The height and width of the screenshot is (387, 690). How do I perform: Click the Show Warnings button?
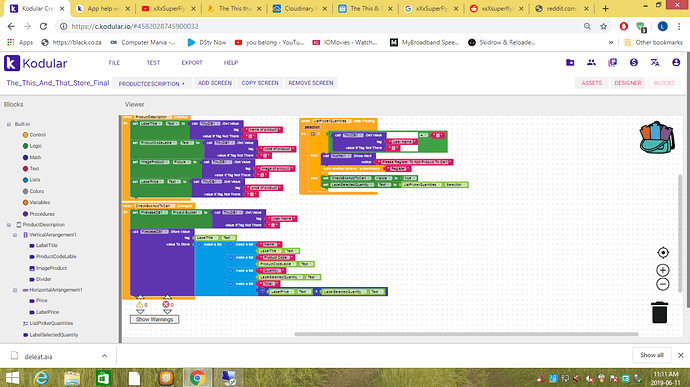click(154, 320)
